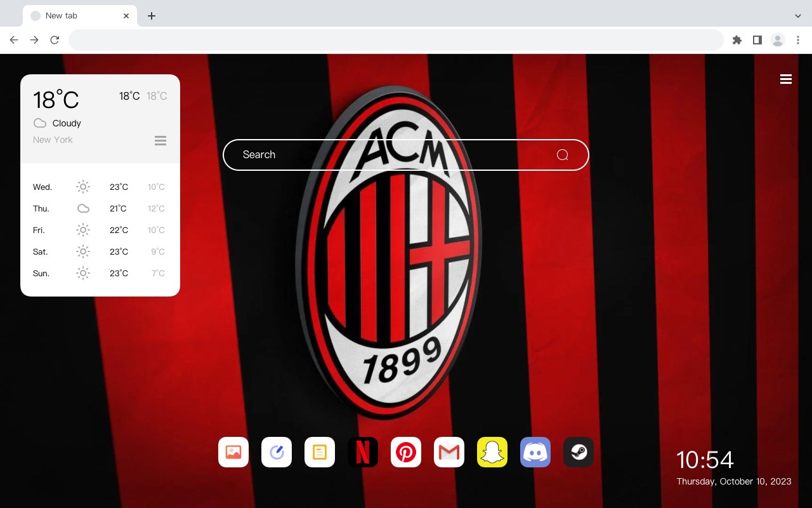Open the weather widget list menu icon
Viewport: 812px width, 508px height.
point(160,140)
